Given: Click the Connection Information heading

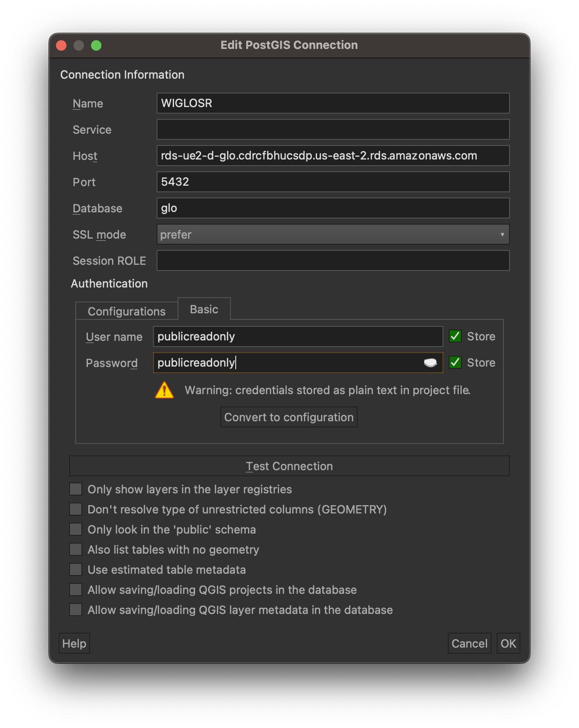Looking at the screenshot, I should tap(122, 75).
